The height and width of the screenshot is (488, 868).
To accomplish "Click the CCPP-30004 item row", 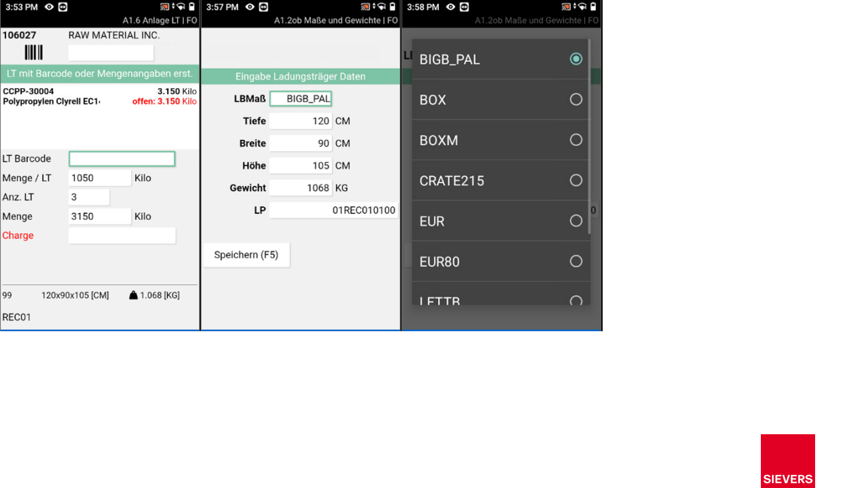I will 100,96.
